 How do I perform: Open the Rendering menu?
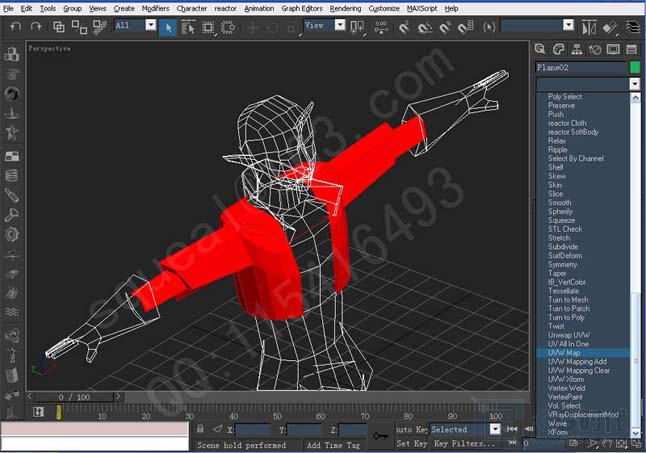pos(345,8)
